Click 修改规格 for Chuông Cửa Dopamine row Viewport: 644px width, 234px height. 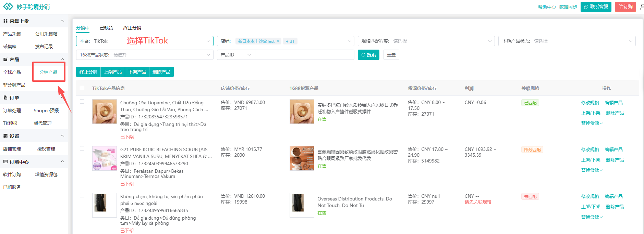pos(590,103)
